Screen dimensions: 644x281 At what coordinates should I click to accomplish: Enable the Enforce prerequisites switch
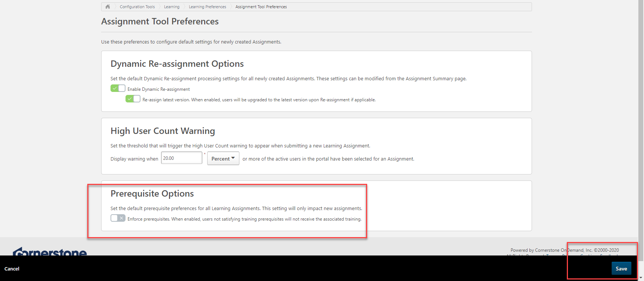click(118, 218)
